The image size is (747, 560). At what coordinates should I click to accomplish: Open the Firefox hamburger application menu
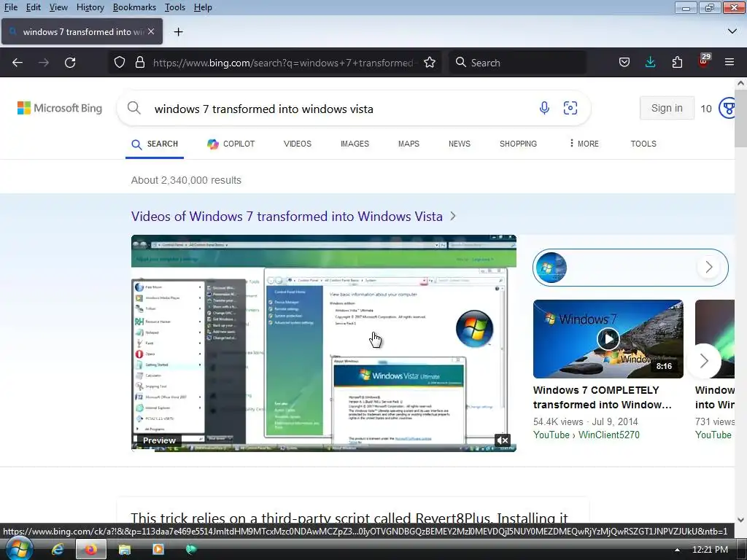click(x=729, y=63)
